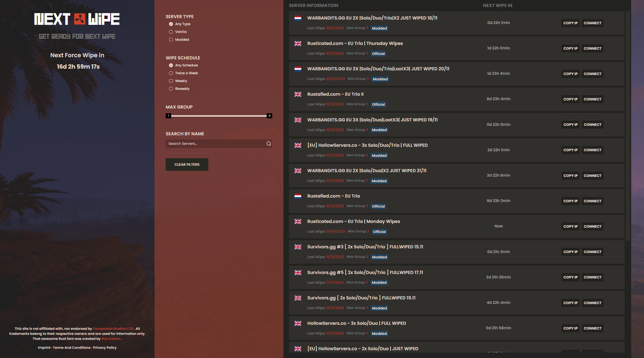The height and width of the screenshot is (358, 644).
Task: Select the Modded server type radio button
Action: coord(171,39)
